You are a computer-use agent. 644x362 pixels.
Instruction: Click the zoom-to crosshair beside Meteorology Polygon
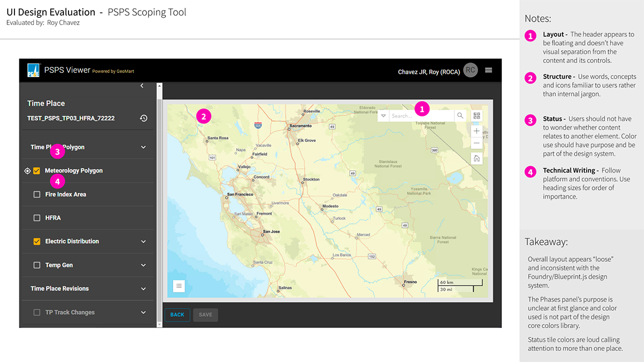point(27,170)
